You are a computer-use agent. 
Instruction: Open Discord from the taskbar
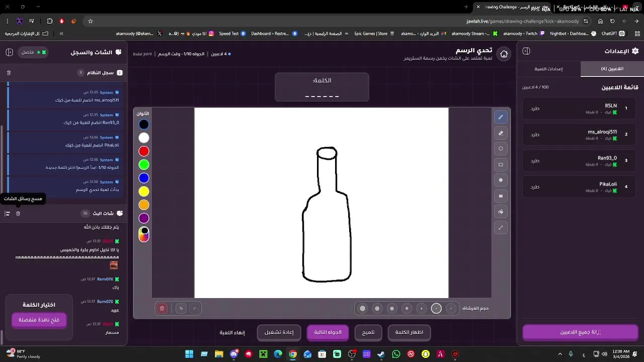233,354
